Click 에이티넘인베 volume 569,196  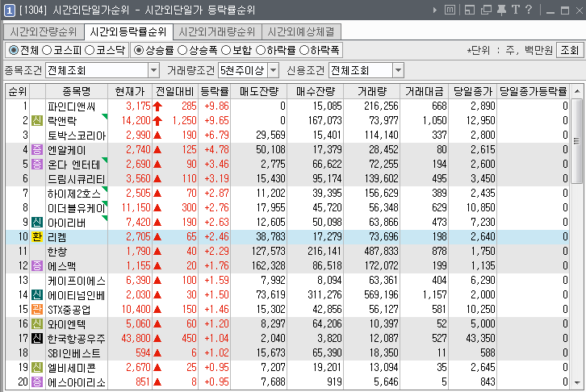(381, 295)
